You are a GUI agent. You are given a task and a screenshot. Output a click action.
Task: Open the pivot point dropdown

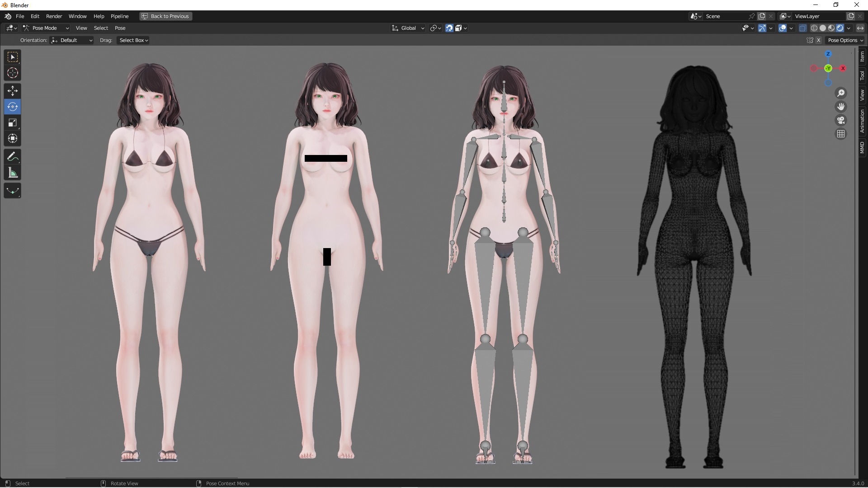[436, 28]
